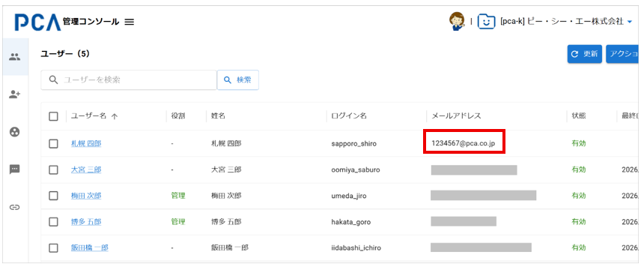Click login name sapporo_shiro
Screen dimensions: 644x270
click(353, 144)
